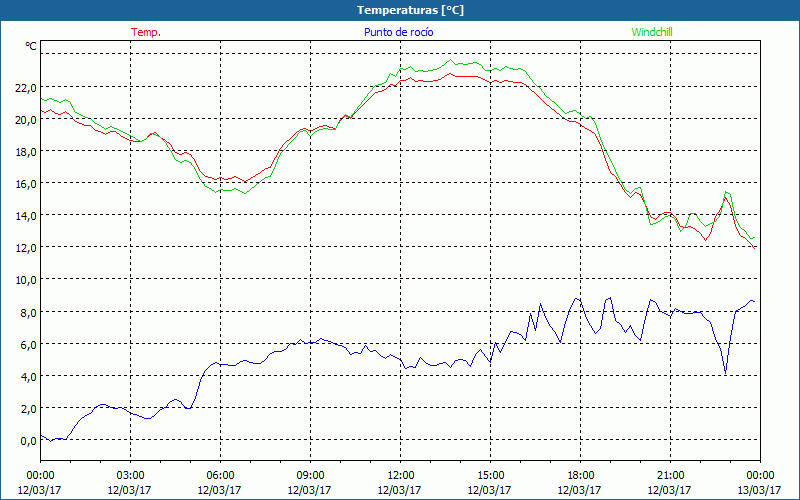
Task: Click the 4,0 y-axis value
Action: click(31, 377)
